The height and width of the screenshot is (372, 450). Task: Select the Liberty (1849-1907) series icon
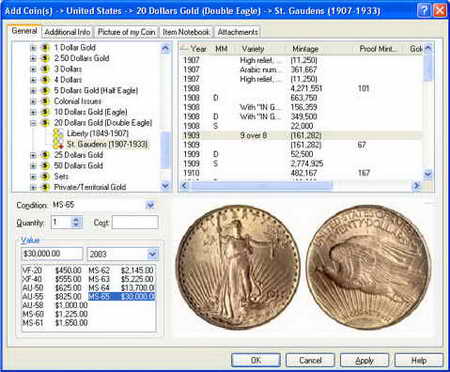coord(58,133)
